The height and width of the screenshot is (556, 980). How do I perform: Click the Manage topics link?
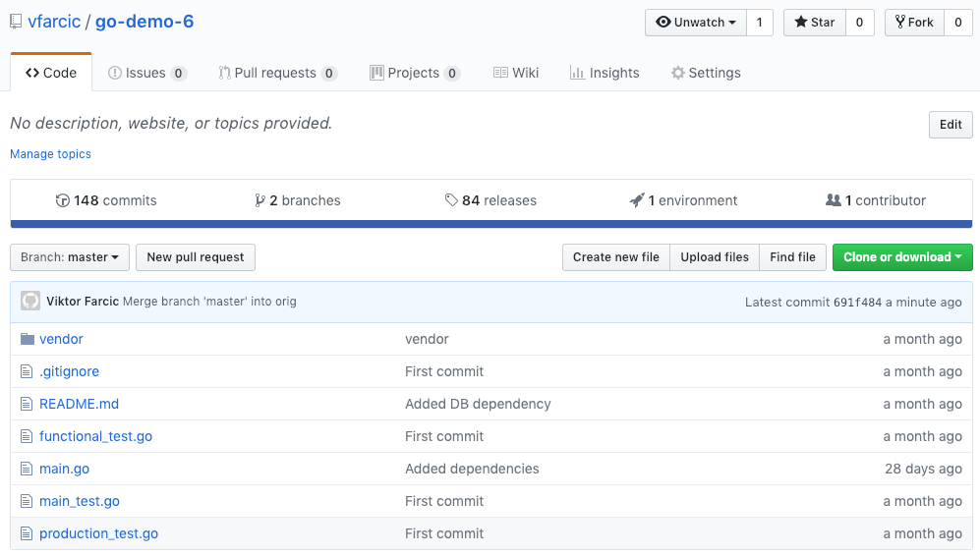click(51, 153)
